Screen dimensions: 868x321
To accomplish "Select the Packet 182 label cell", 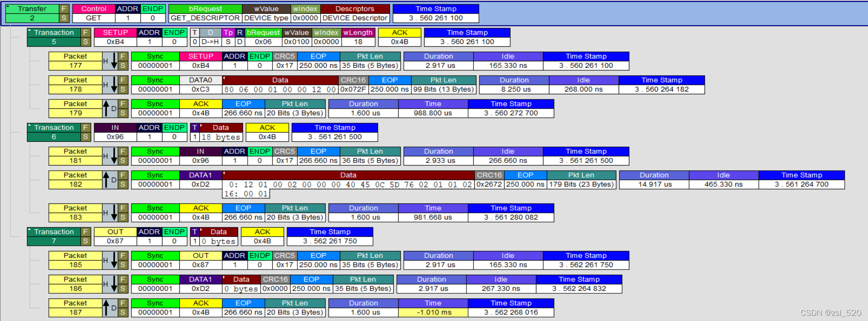I will pyautogui.click(x=75, y=180).
